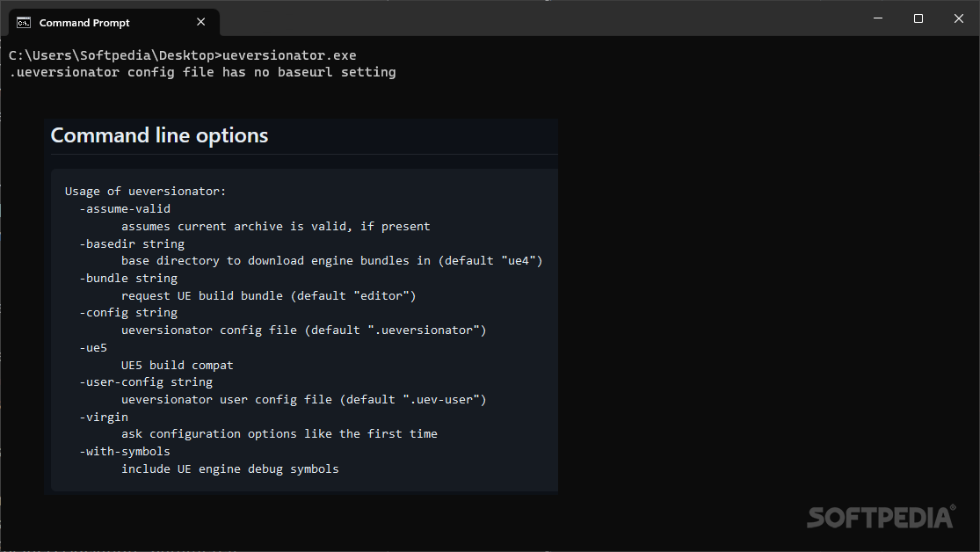Click 'request UE build bundle' line
The width and height of the screenshot is (980, 552).
pyautogui.click(x=269, y=295)
